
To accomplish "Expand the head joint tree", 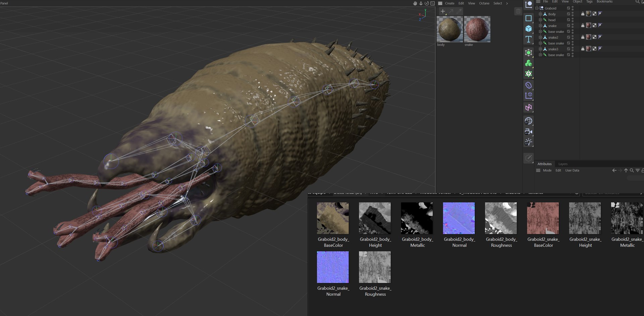I will point(540,20).
